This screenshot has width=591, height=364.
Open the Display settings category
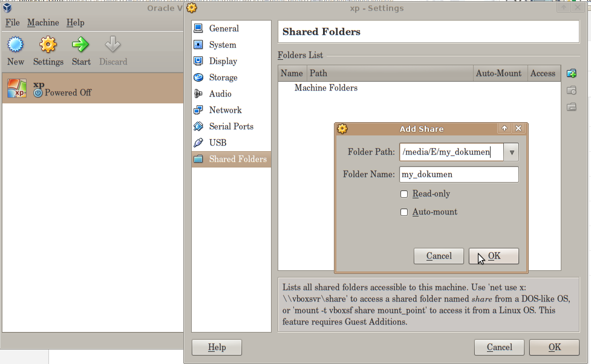(231, 61)
